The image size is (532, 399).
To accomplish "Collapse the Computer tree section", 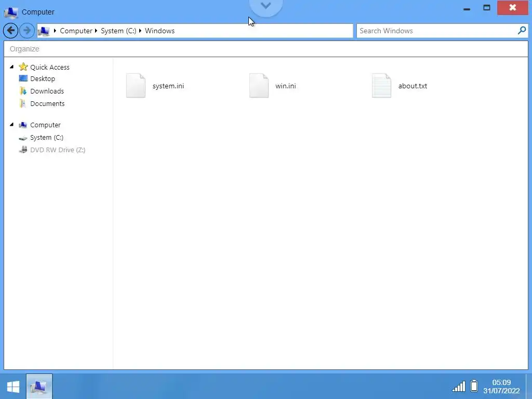I will click(x=12, y=125).
